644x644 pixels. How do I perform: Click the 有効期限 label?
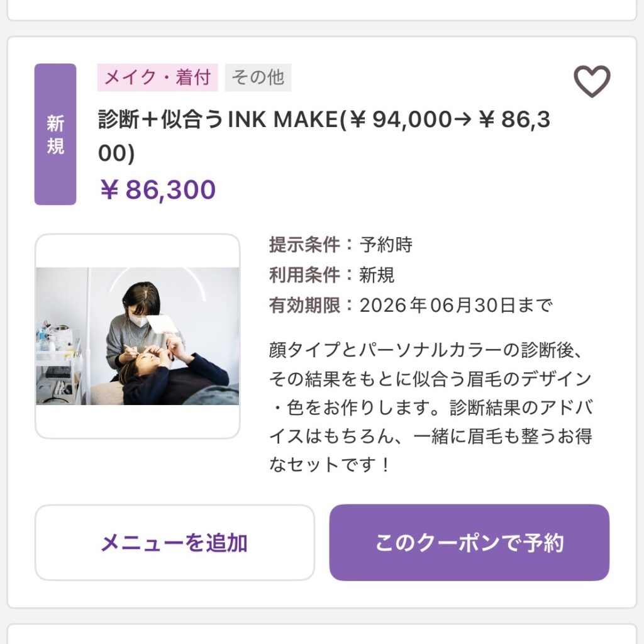[305, 306]
